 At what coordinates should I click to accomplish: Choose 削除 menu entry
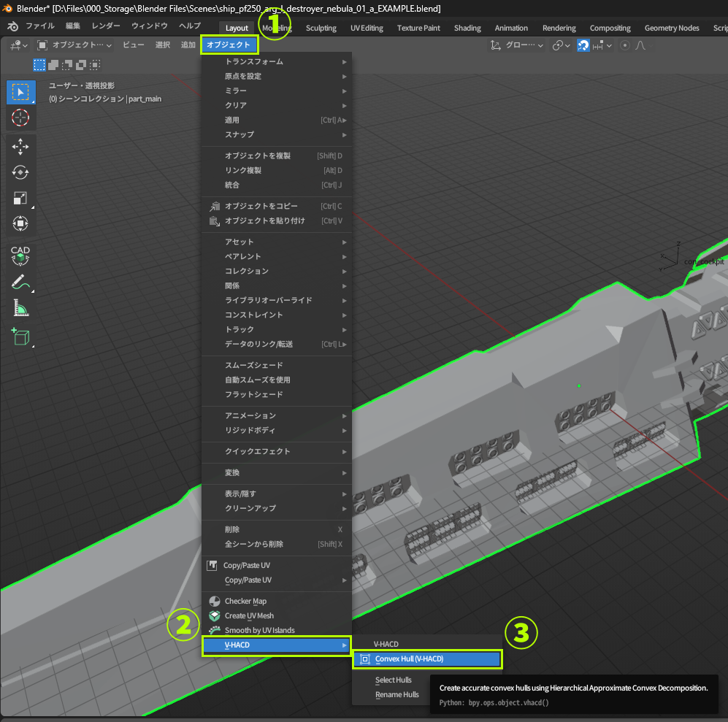tap(276, 530)
